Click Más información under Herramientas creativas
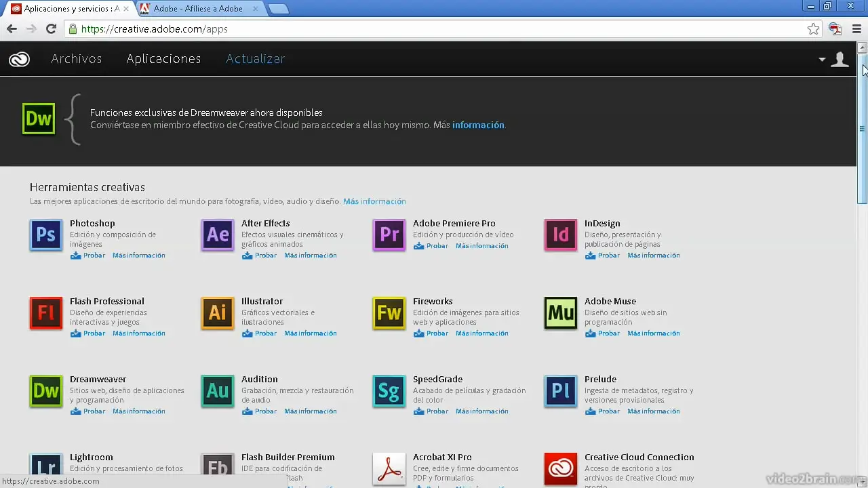Screen dimensions: 868x488 coord(374,201)
